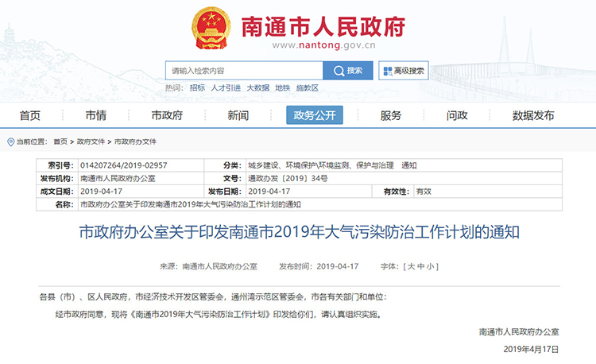Open the 市情 nav item
596x364 pixels.
tap(96, 115)
